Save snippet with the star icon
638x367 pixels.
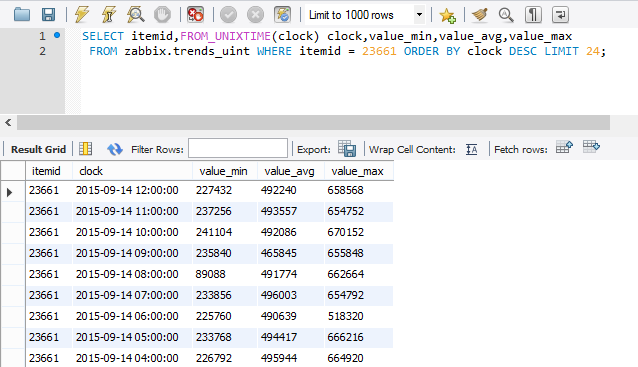[x=447, y=15]
